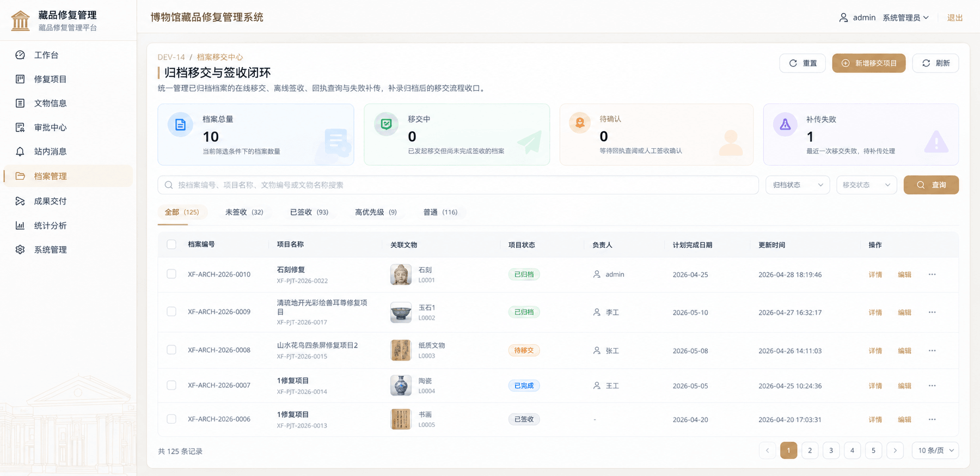980x476 pixels.
Task: Open the 工作台 dashboard icon in sidebar
Action: point(20,55)
